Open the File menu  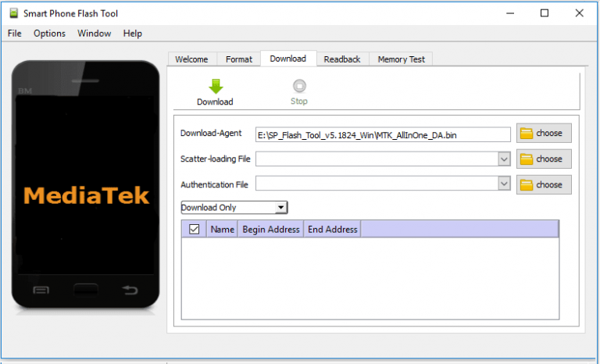pos(15,34)
